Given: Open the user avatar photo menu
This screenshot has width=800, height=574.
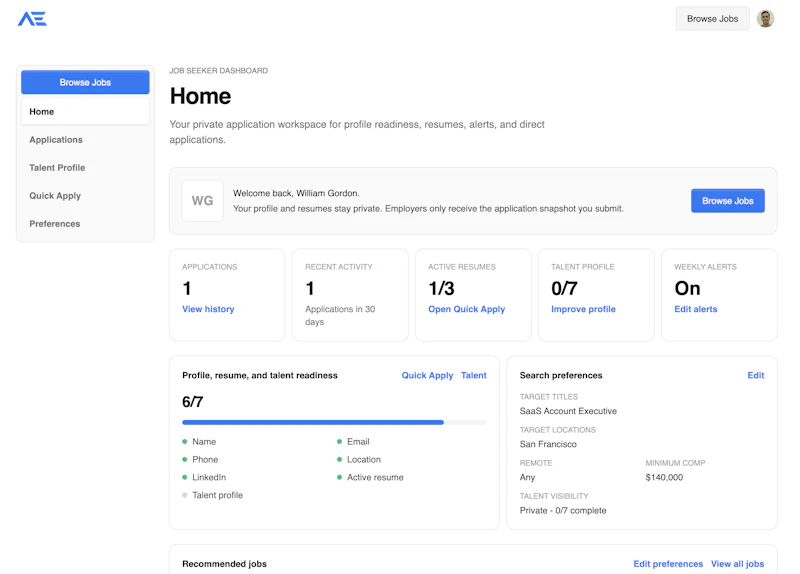Looking at the screenshot, I should [765, 19].
